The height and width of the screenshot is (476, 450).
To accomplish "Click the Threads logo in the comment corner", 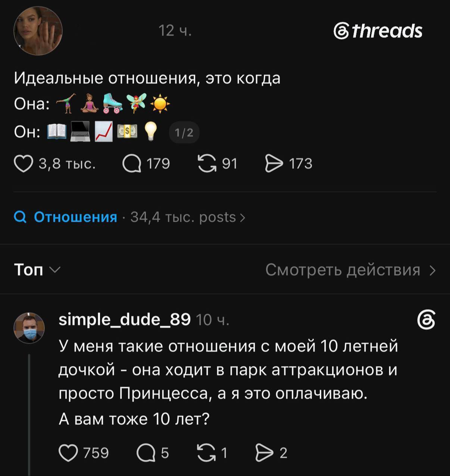I will 426,320.
